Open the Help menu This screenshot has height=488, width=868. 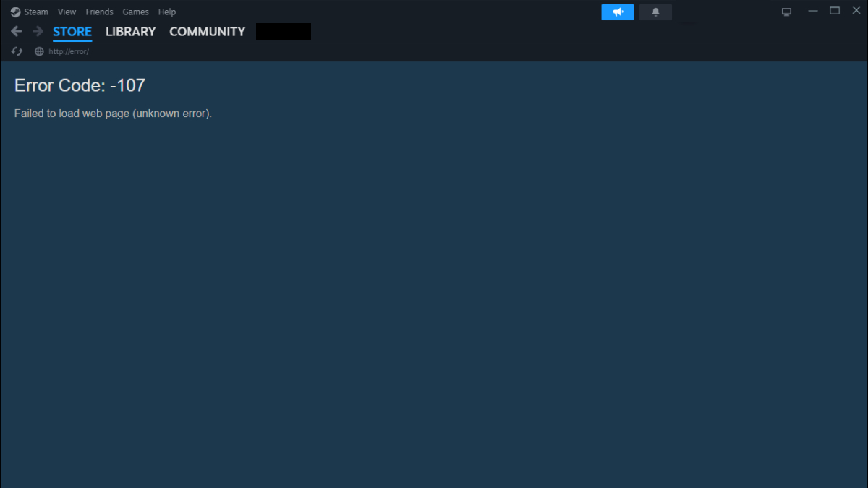click(167, 12)
